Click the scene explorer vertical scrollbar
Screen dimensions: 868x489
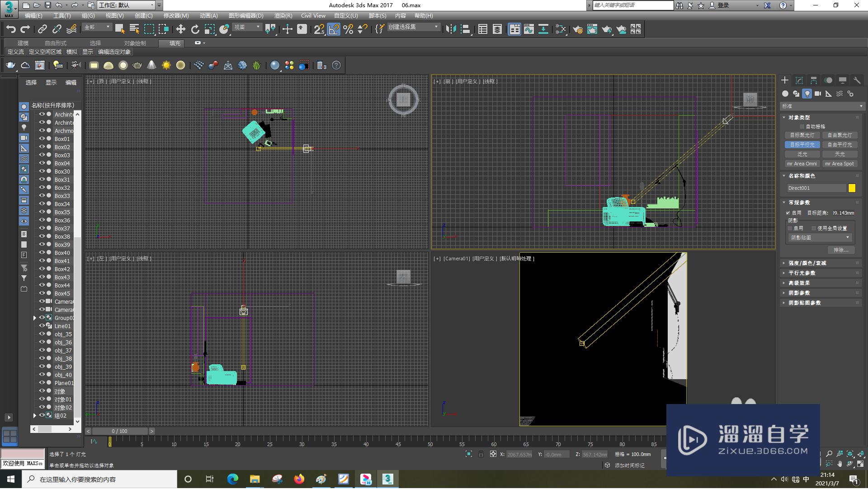[77, 268]
